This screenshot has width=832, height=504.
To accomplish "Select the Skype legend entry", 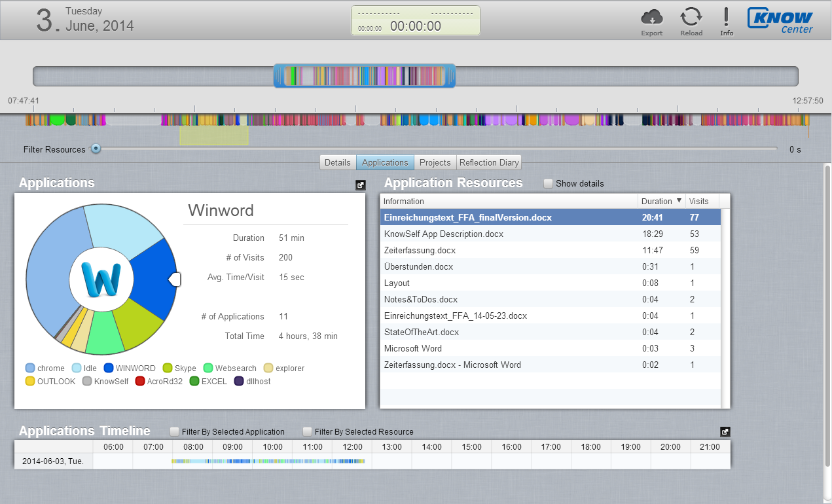I will pos(180,368).
